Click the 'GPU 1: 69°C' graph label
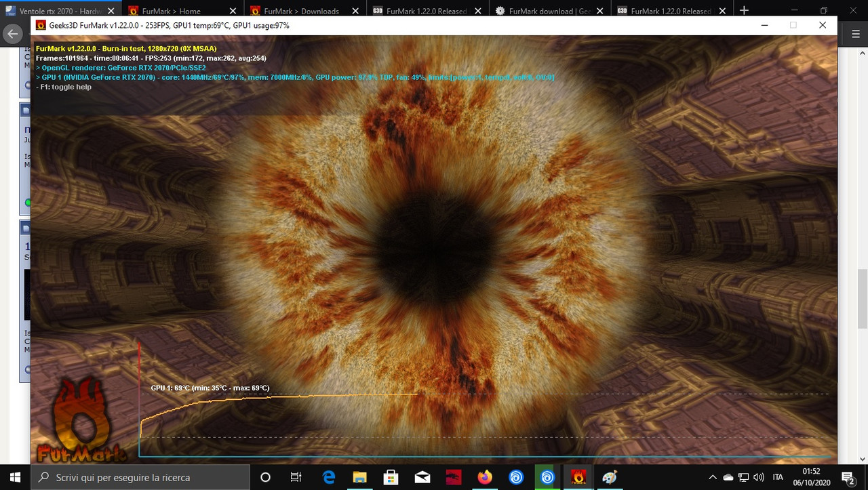868x490 pixels. click(x=210, y=388)
